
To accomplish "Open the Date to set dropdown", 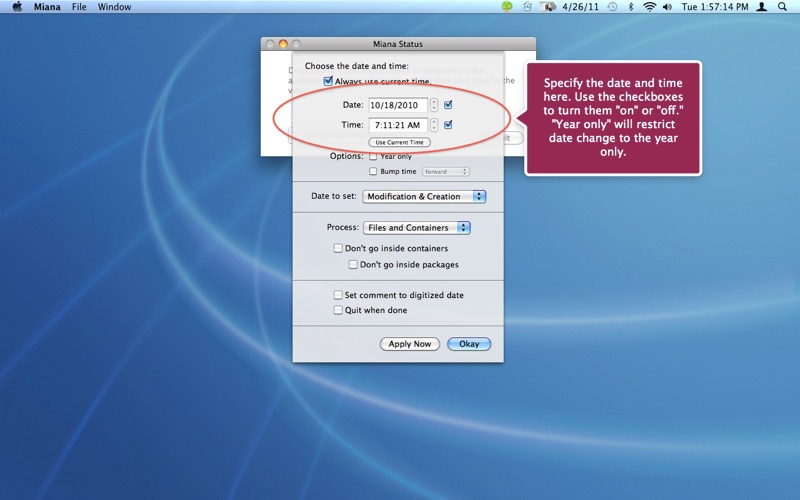I will [x=424, y=196].
